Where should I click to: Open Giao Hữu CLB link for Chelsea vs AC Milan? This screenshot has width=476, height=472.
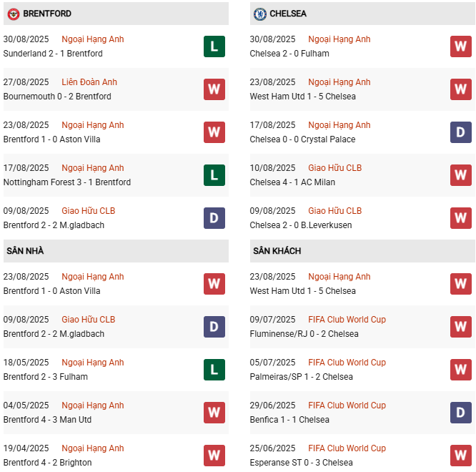pos(334,168)
